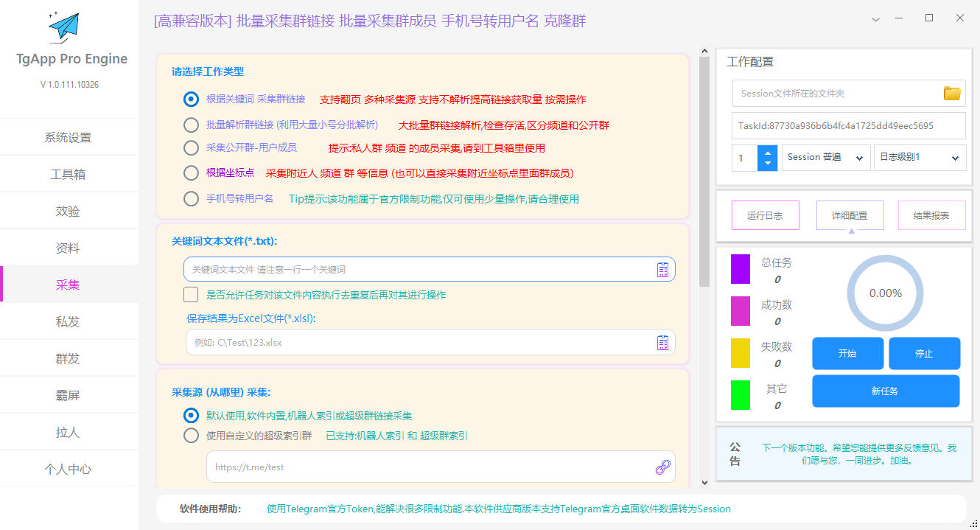Click the Session folder browse icon
Screen dimensions: 980x530
(x=952, y=94)
